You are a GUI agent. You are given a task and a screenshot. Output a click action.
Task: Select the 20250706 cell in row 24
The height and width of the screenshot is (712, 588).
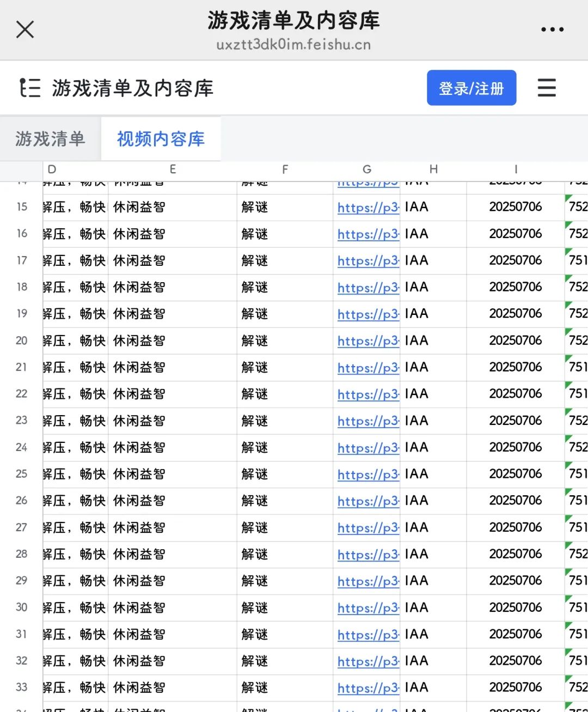tap(516, 447)
